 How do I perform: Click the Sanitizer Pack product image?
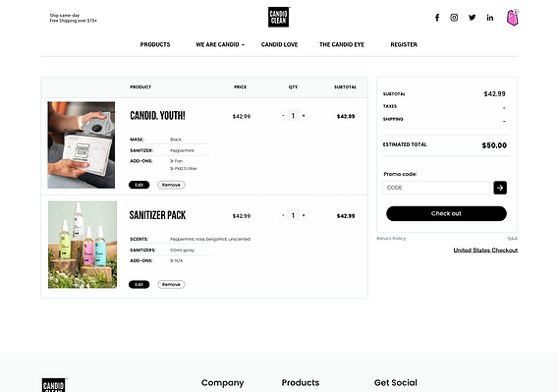(83, 245)
